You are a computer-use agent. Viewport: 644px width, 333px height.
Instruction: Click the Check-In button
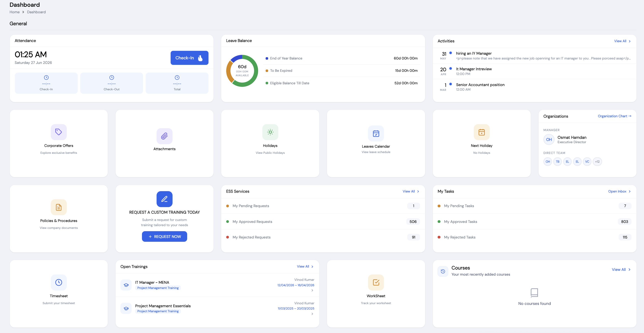point(189,58)
